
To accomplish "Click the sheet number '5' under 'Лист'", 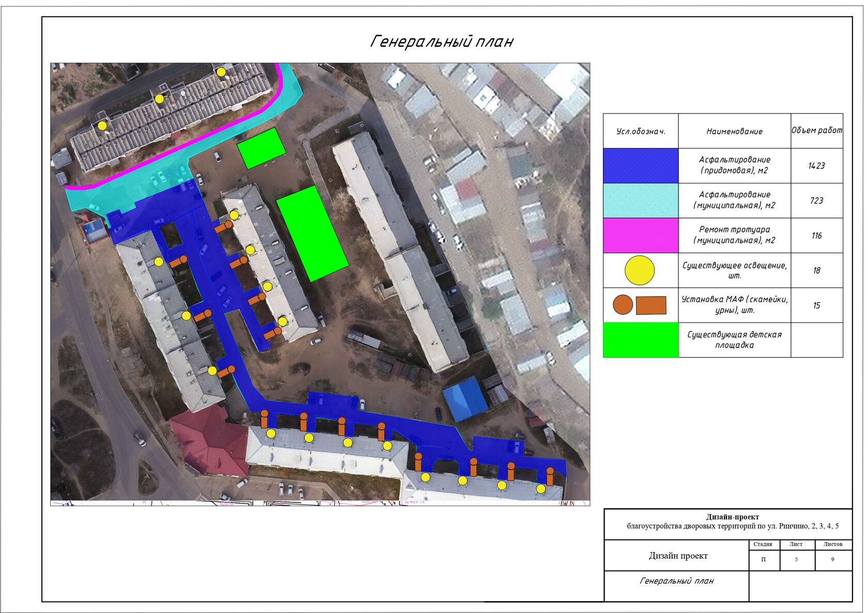I will [796, 560].
